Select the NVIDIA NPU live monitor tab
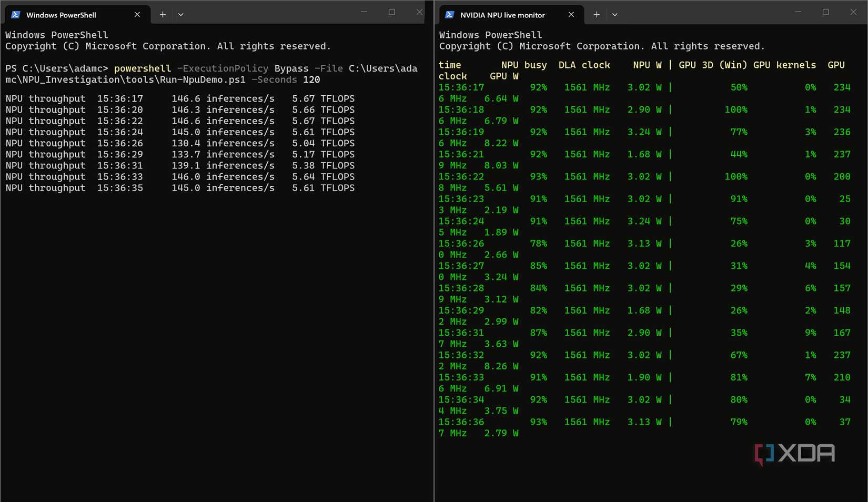Viewport: 868px width, 502px height. tap(511, 15)
